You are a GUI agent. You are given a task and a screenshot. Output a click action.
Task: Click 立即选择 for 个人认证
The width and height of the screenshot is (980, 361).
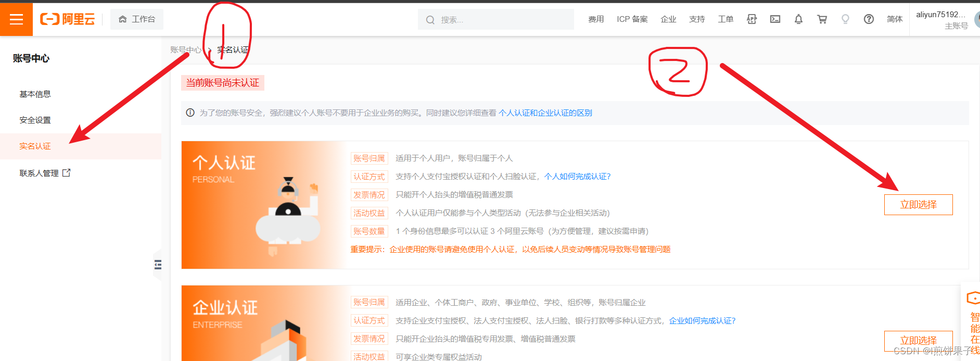coord(918,205)
